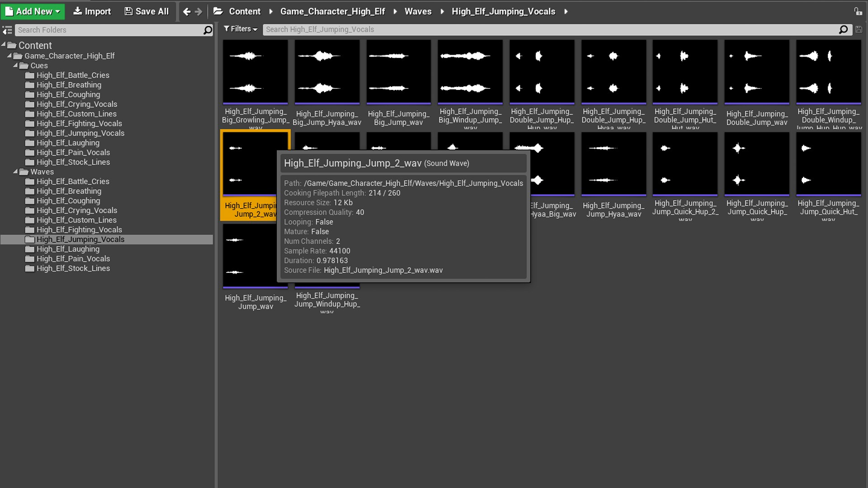Click the save search icon beside asset search
The height and width of the screenshot is (488, 868).
point(859,29)
